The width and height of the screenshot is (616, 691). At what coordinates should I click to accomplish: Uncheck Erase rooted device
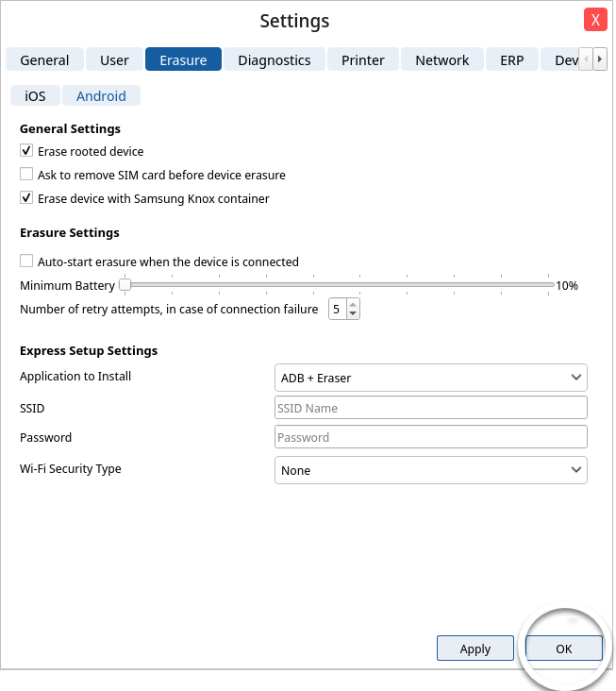[x=26, y=151]
